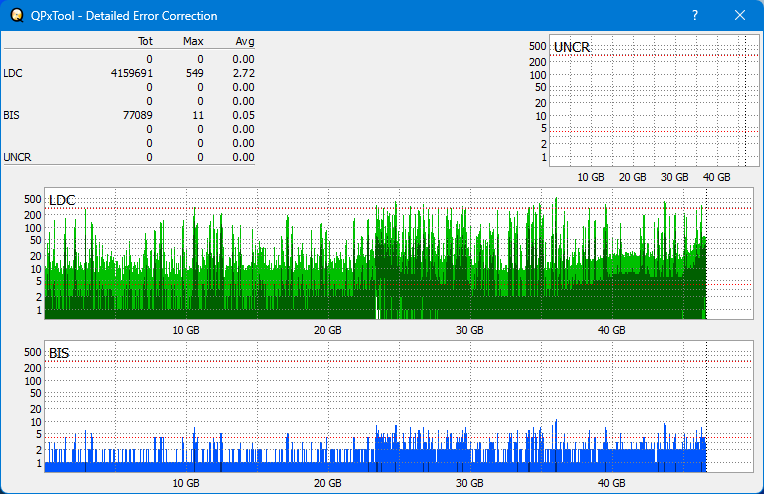Click the BIS graph title label
Screen dimensions: 764x494
coord(59,353)
